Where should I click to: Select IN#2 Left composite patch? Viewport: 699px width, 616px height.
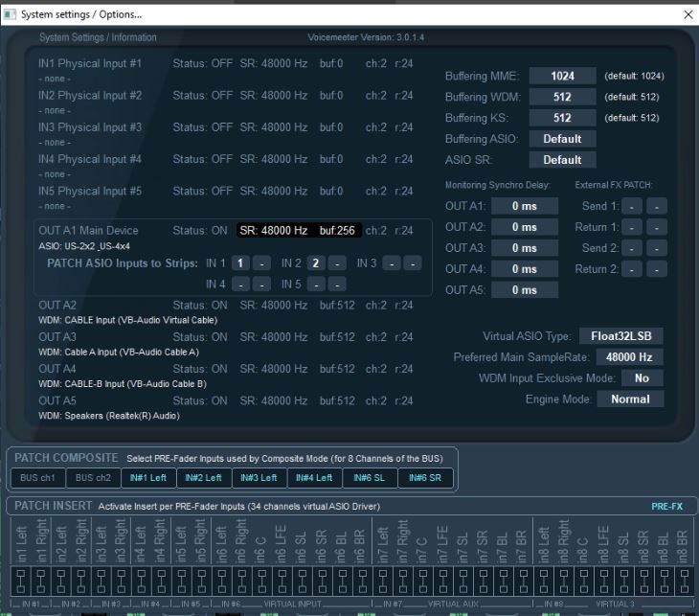point(204,478)
